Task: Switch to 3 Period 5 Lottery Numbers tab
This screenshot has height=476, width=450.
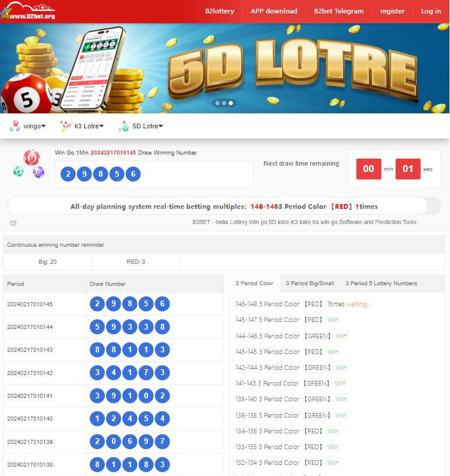Action: pos(381,283)
